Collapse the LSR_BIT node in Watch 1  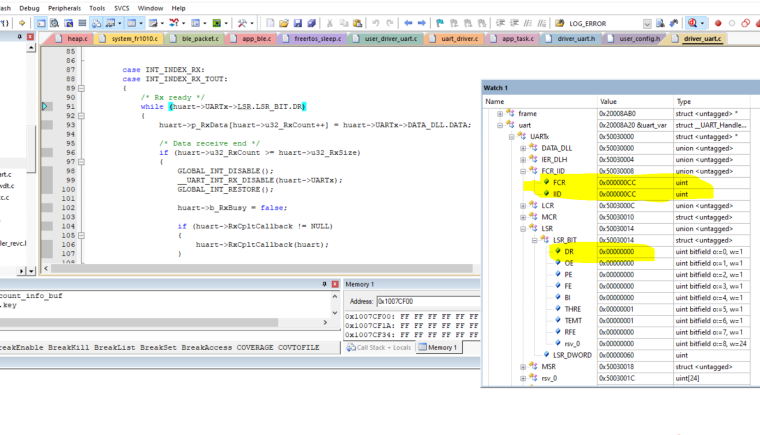pos(534,240)
